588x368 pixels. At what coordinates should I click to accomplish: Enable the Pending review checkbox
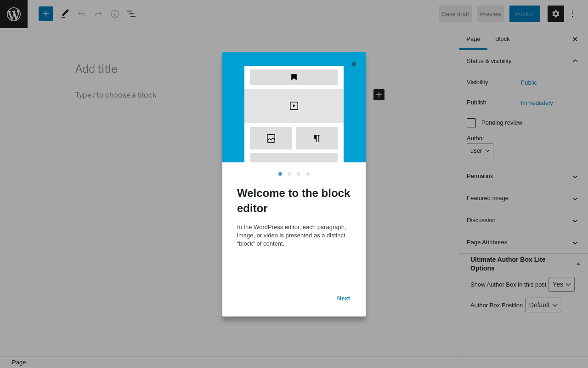click(471, 123)
